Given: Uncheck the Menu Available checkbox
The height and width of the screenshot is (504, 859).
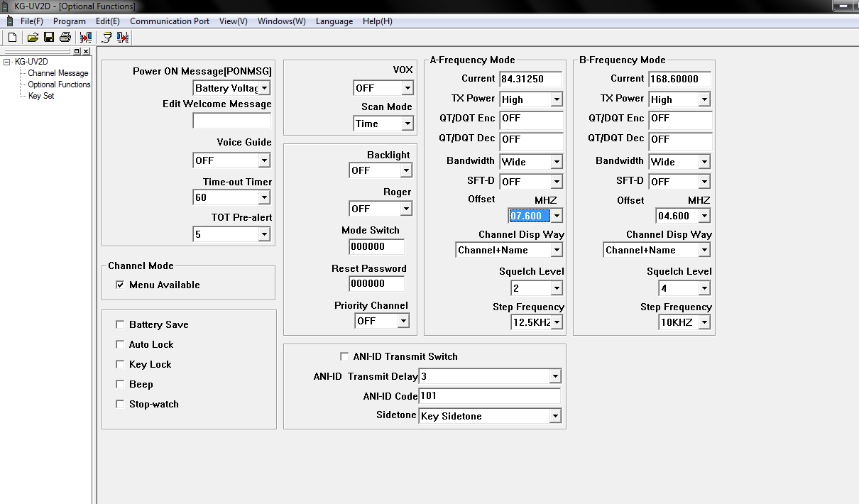Looking at the screenshot, I should [120, 285].
